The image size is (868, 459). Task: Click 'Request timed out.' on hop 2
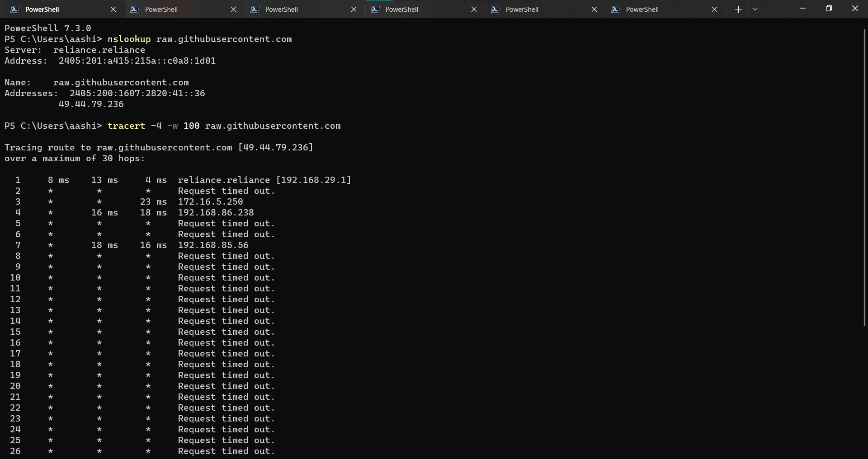[x=226, y=191]
